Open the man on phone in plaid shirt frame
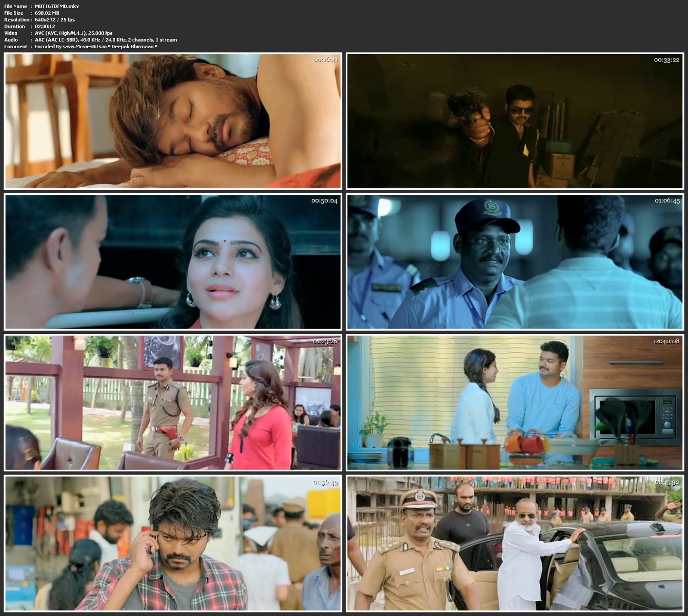688x616 pixels. [x=172, y=543]
